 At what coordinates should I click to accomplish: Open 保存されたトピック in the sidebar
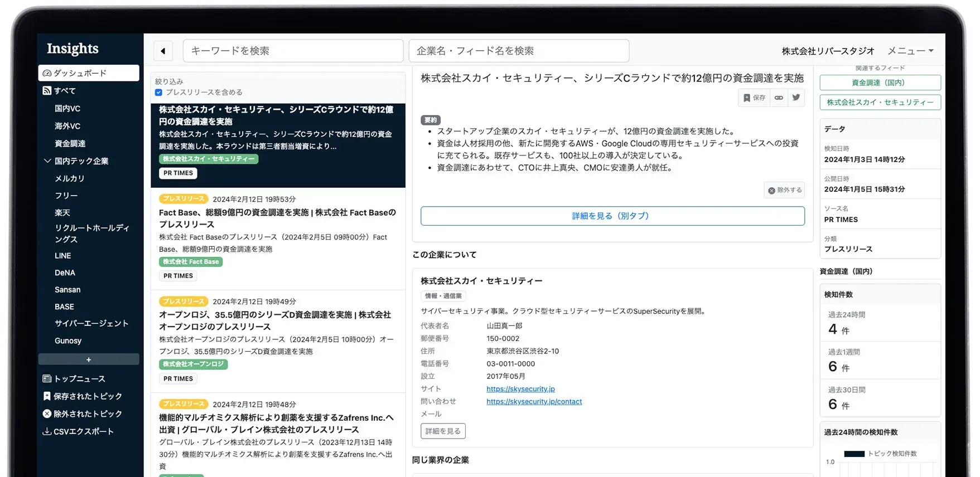[83, 396]
